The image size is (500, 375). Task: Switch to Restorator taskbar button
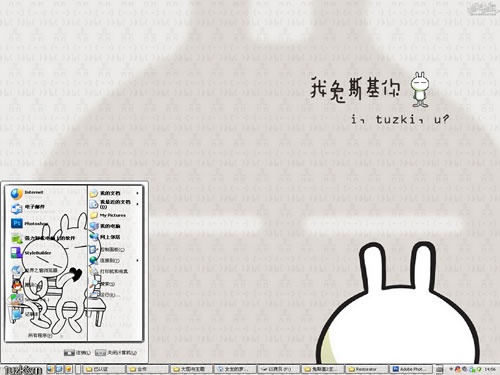coord(367,369)
